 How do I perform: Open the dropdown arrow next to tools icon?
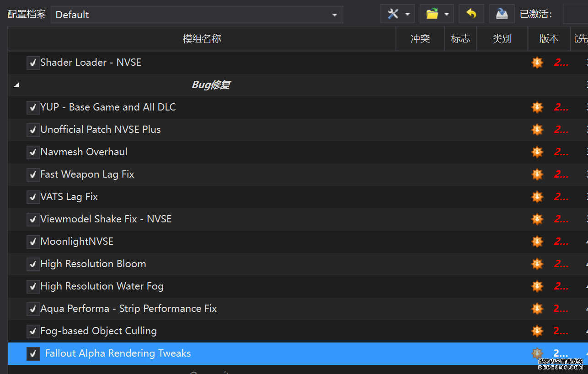click(x=407, y=15)
